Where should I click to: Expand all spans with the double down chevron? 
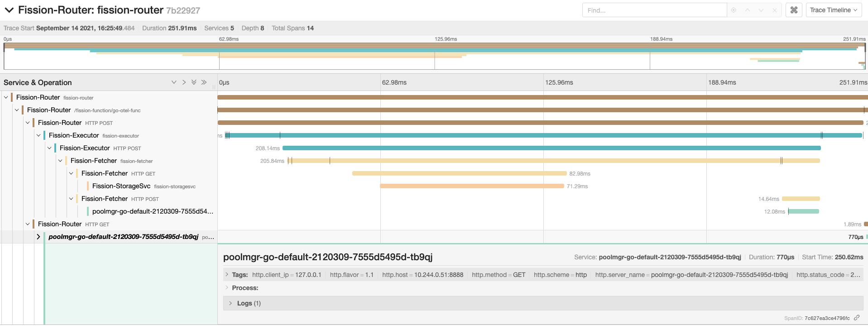point(194,82)
